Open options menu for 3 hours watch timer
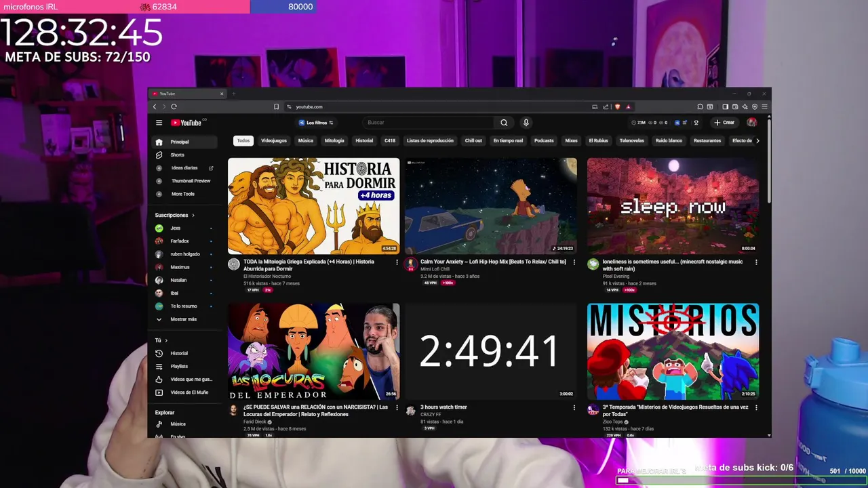Image resolution: width=868 pixels, height=488 pixels. point(574,408)
